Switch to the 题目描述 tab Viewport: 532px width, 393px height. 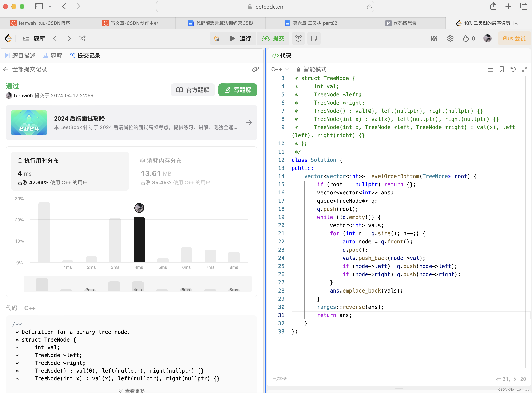(20, 56)
